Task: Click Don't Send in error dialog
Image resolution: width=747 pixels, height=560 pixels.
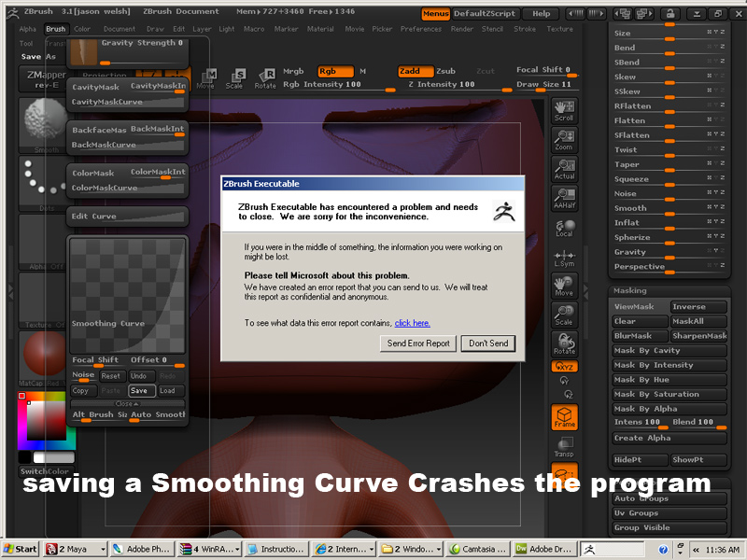Action: 488,343
